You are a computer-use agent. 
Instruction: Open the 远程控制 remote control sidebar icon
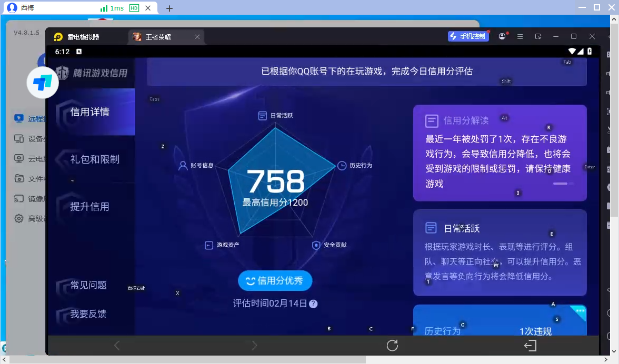coord(18,118)
